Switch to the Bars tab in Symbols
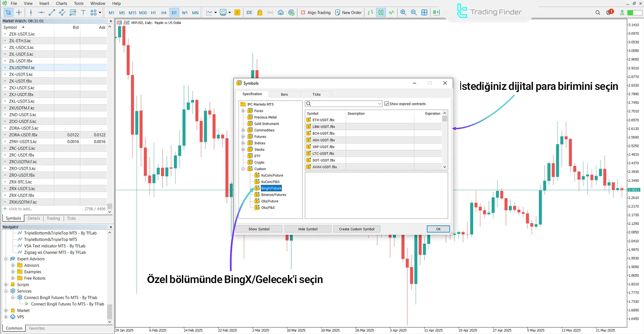Image resolution: width=644 pixels, height=334 pixels. coord(284,94)
